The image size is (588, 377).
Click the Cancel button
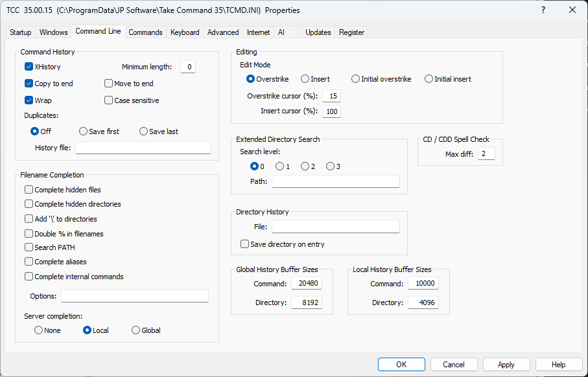pos(454,364)
